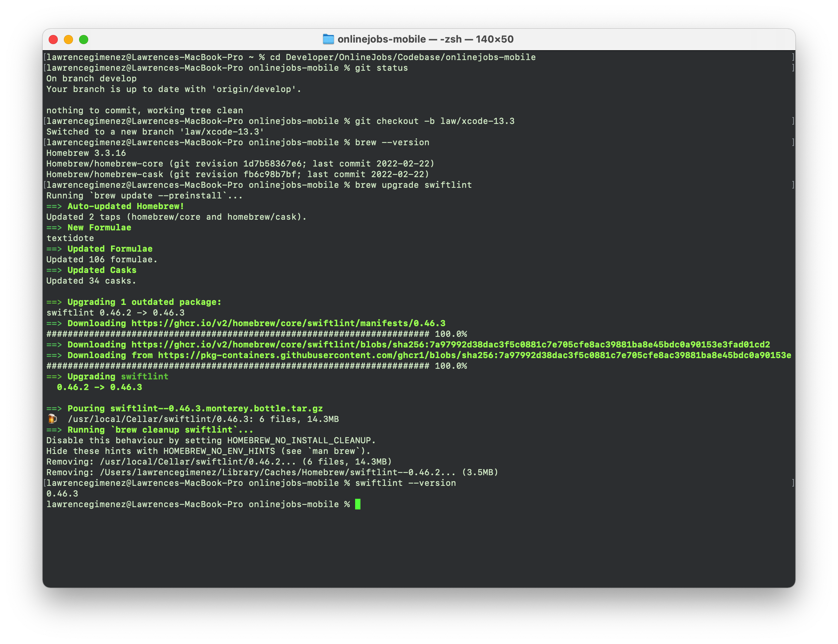Screen dimensions: 838x644
Task: Click the 'Upgrading swiftlint' heading
Action: (x=118, y=377)
